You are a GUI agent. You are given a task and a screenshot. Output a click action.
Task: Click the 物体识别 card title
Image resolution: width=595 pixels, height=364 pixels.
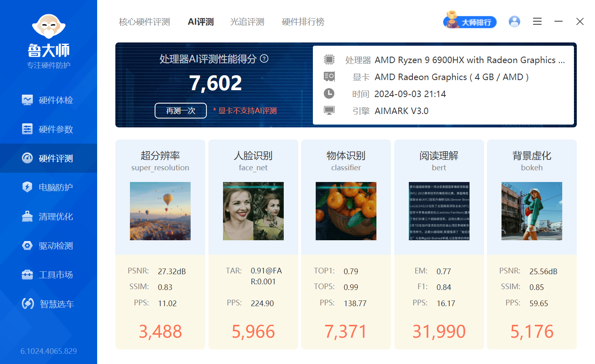(346, 156)
